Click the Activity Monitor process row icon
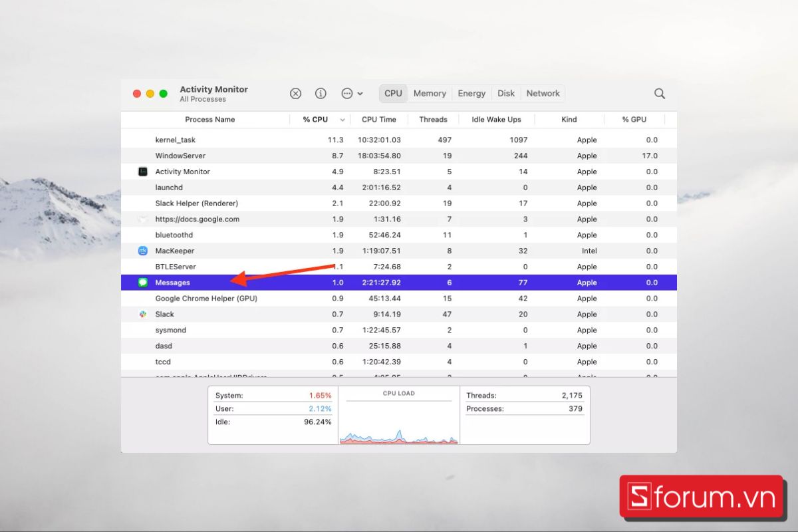Image resolution: width=798 pixels, height=532 pixels. (142, 172)
